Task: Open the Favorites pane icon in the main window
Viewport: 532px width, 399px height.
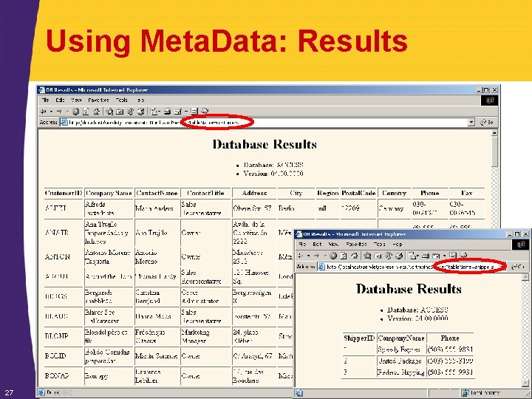Action: tap(120, 112)
